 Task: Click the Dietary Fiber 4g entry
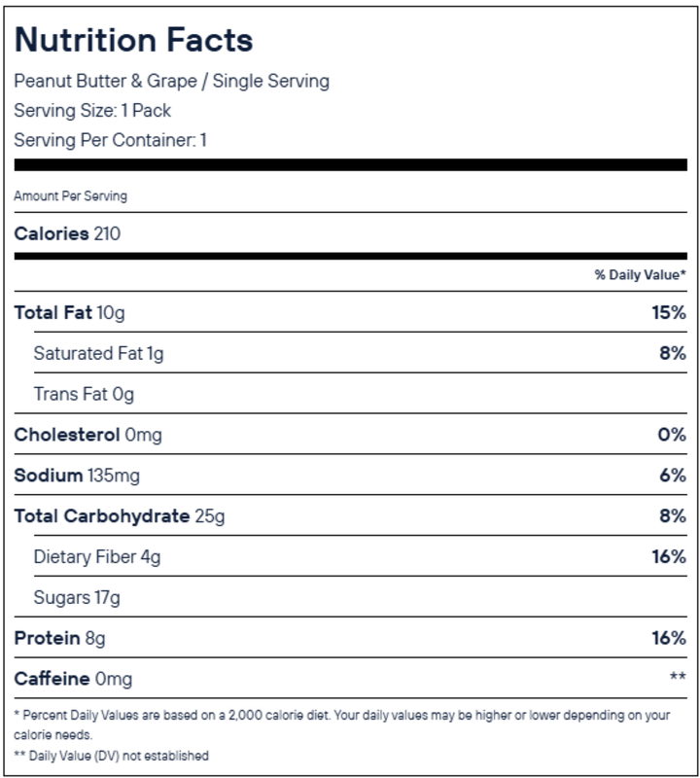tap(95, 556)
